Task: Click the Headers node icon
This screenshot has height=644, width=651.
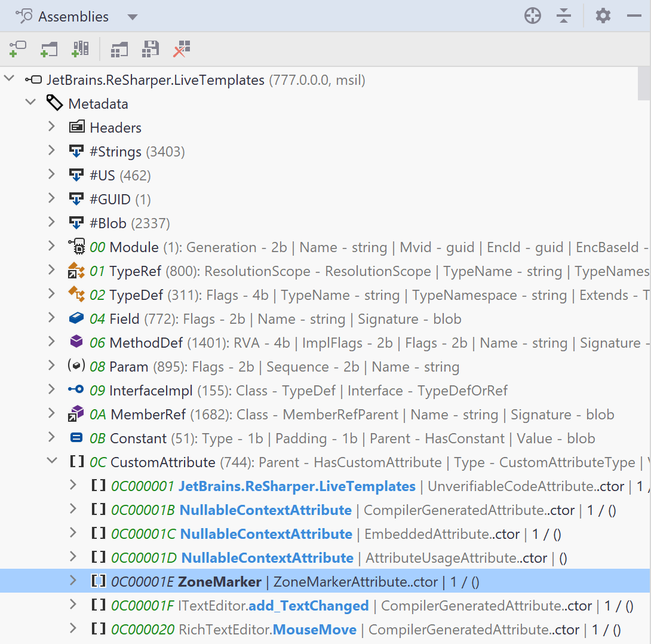Action: 76,127
